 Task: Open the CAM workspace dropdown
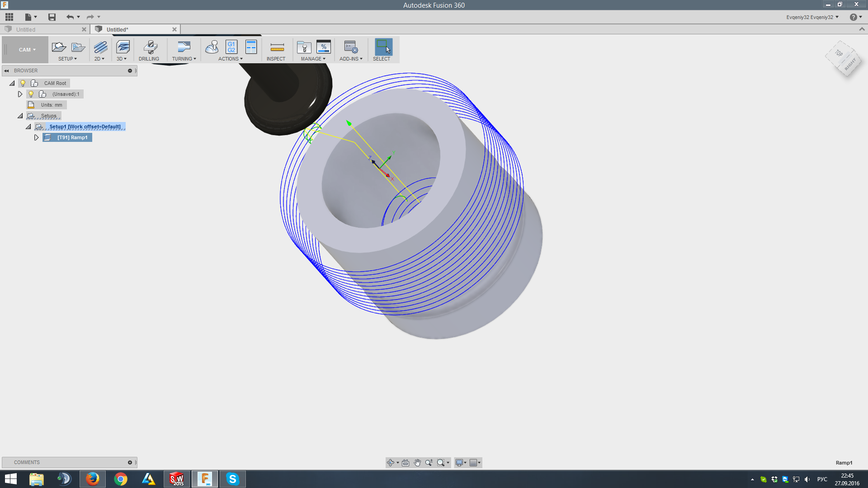(x=27, y=50)
